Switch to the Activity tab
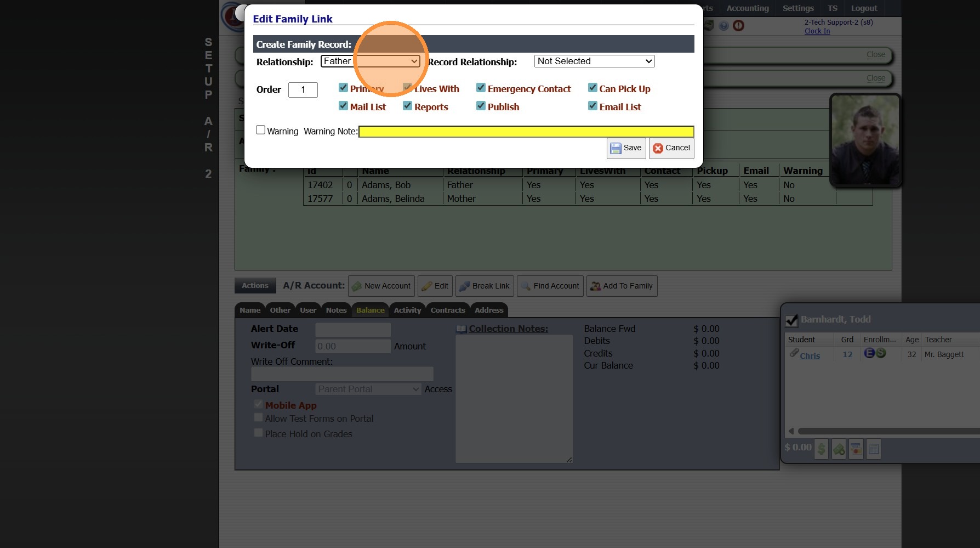This screenshot has height=548, width=980. coord(408,310)
